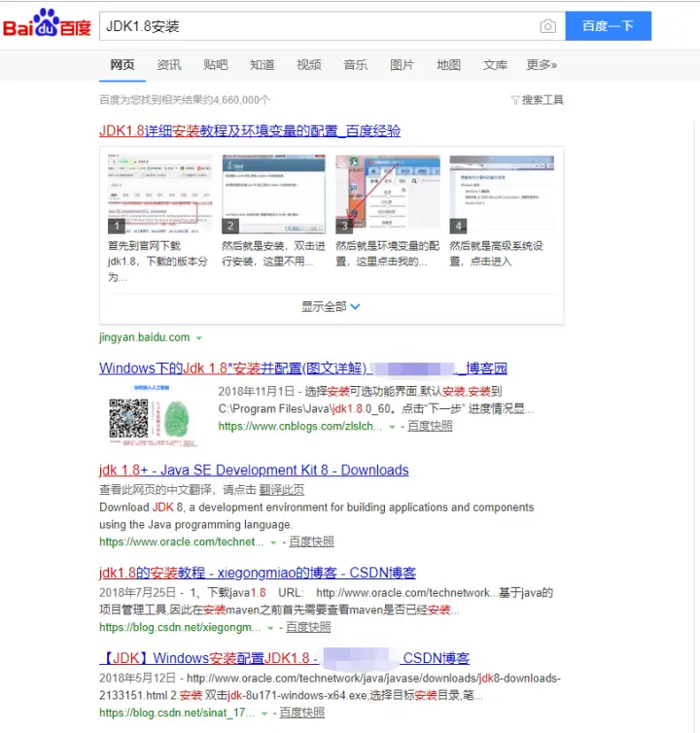This screenshot has height=733, width=700.
Task: Open Windows下的Jdk 1.8安装并配置 博客园 link
Action: (303, 368)
